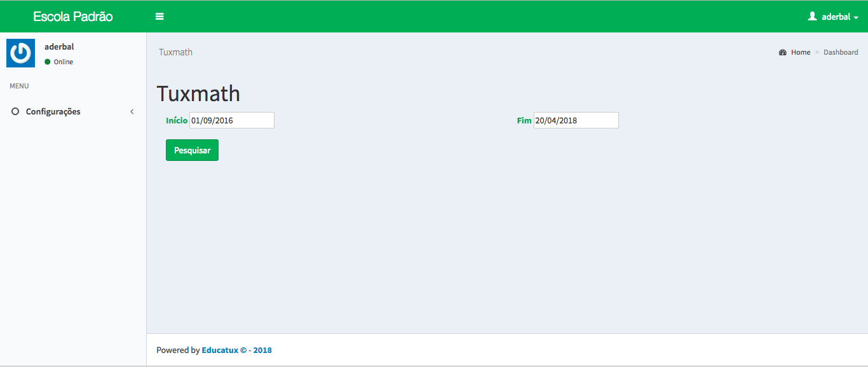Click the Escola Padrão logo title
This screenshot has width=868, height=367.
point(73,17)
